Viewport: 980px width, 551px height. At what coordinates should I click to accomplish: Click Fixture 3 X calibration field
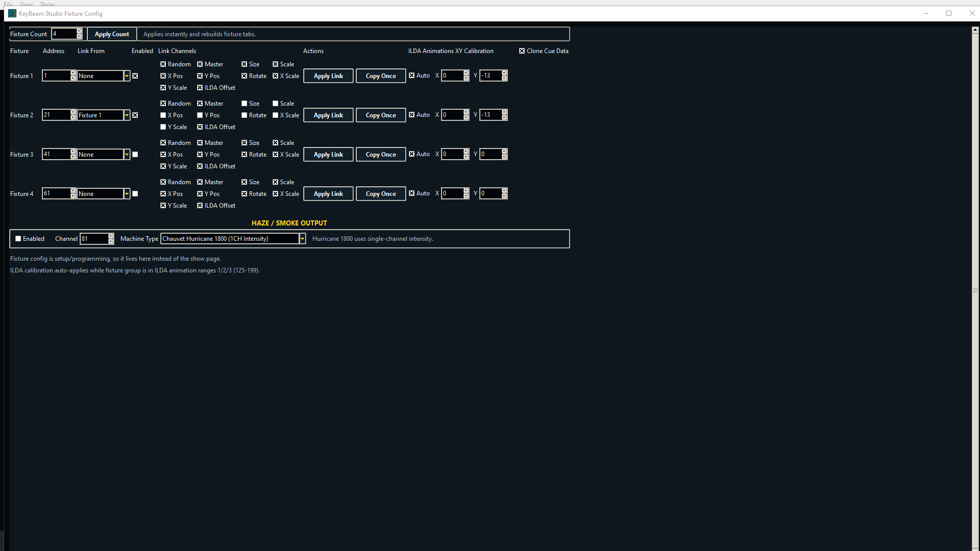point(452,154)
